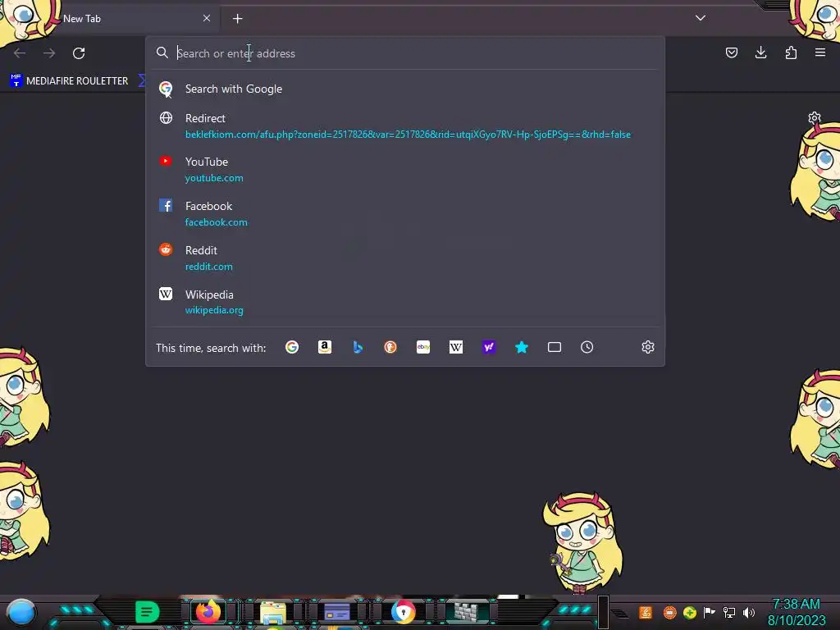840x630 pixels.
Task: Search this time with Amazon icon
Action: pyautogui.click(x=325, y=347)
